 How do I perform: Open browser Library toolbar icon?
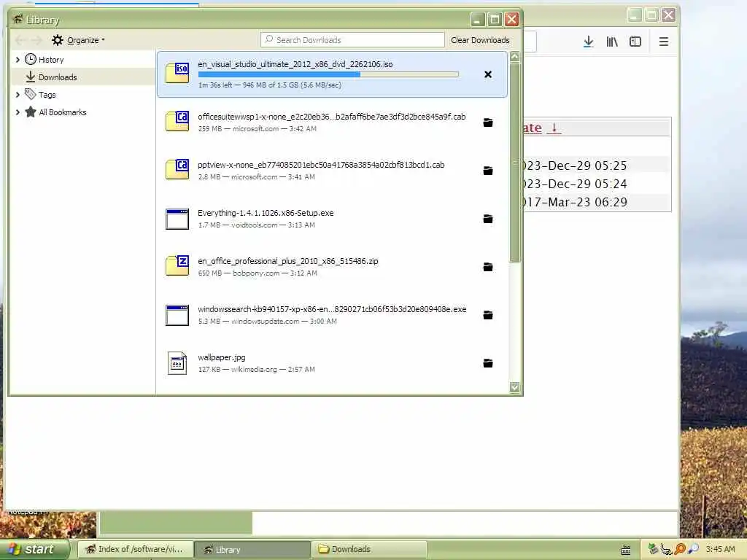click(612, 42)
